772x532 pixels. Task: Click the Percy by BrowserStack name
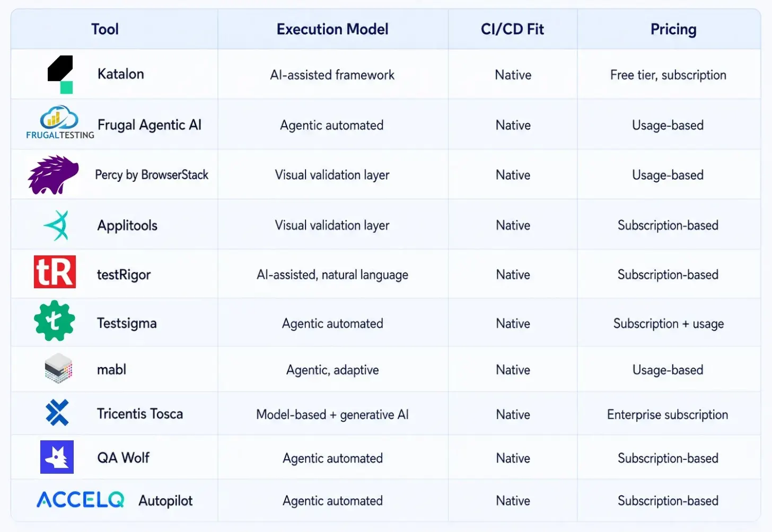152,175
